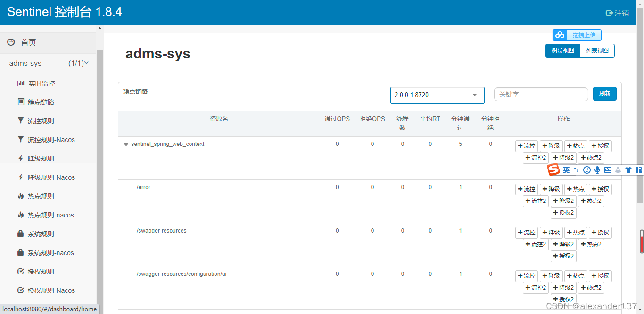Add 授权2 rule for /swagger-resources row

563,256
